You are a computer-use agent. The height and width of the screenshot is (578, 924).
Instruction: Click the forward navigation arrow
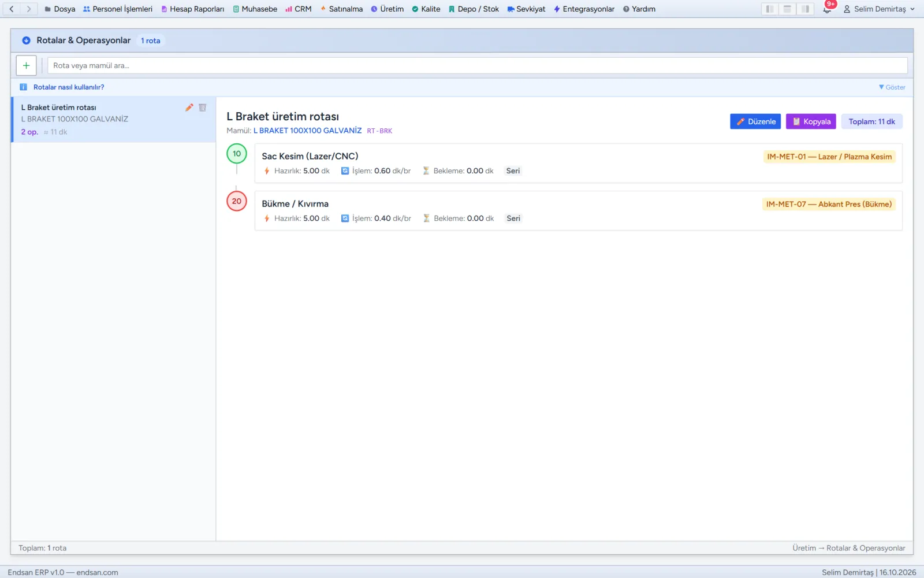point(29,9)
